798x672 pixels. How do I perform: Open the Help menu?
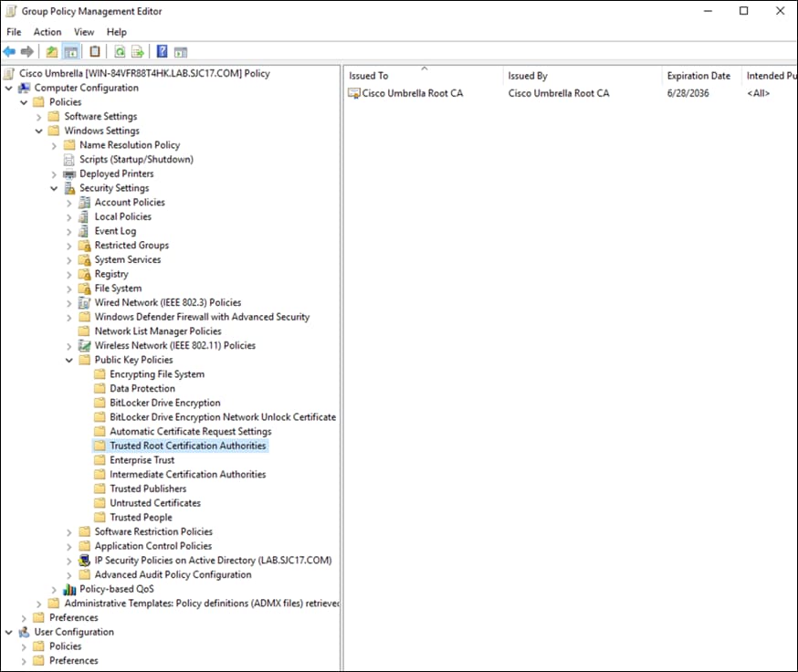(x=117, y=32)
